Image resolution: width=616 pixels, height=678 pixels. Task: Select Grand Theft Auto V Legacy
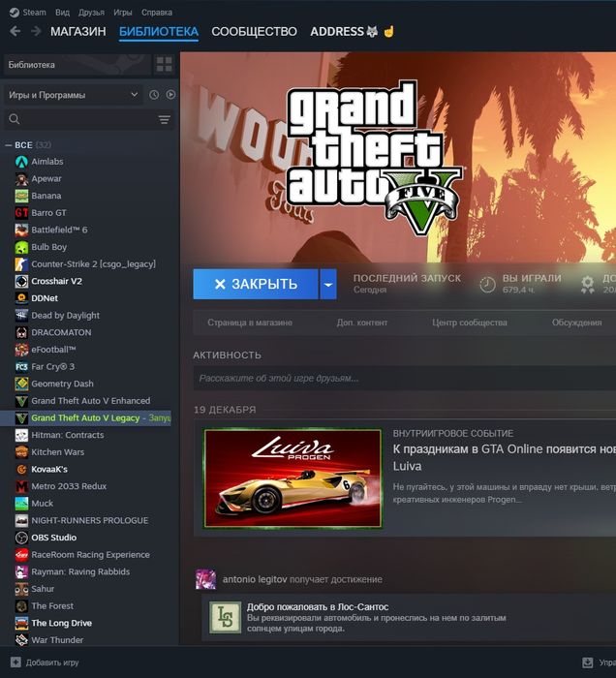click(85, 418)
